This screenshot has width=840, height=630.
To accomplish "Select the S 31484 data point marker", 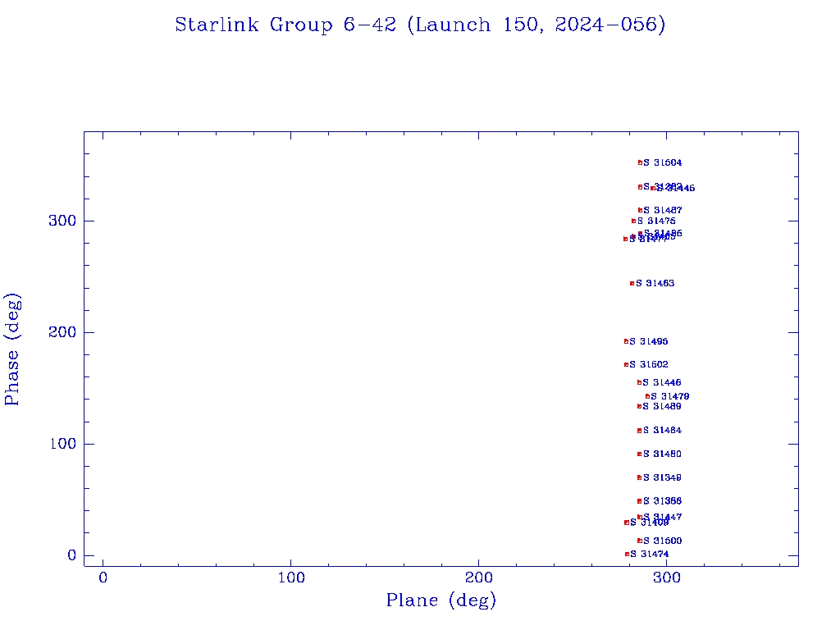I will 639,431.
